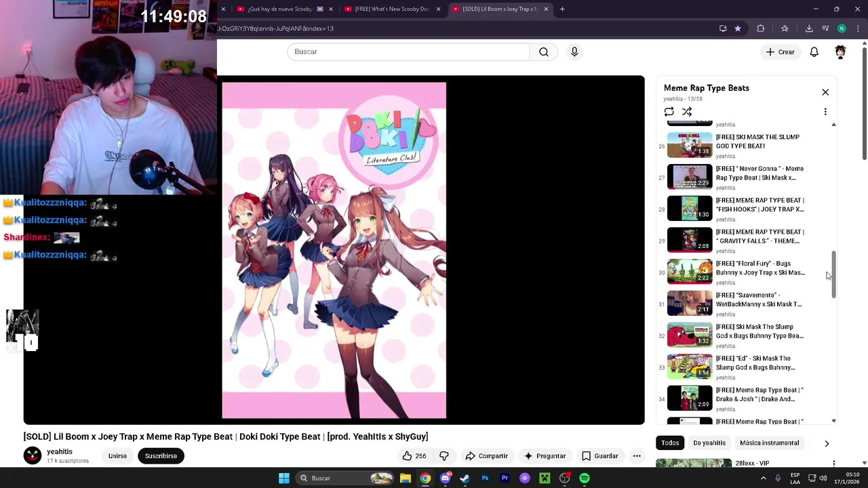Image resolution: width=868 pixels, height=488 pixels.
Task: Toggle playlist loop button
Action: pyautogui.click(x=669, y=112)
